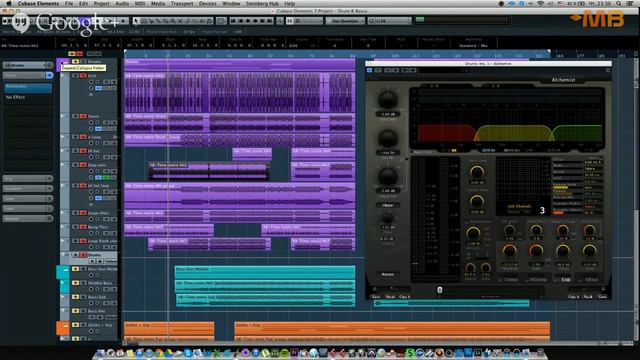
Task: Open the Devices menu
Action: click(208, 3)
